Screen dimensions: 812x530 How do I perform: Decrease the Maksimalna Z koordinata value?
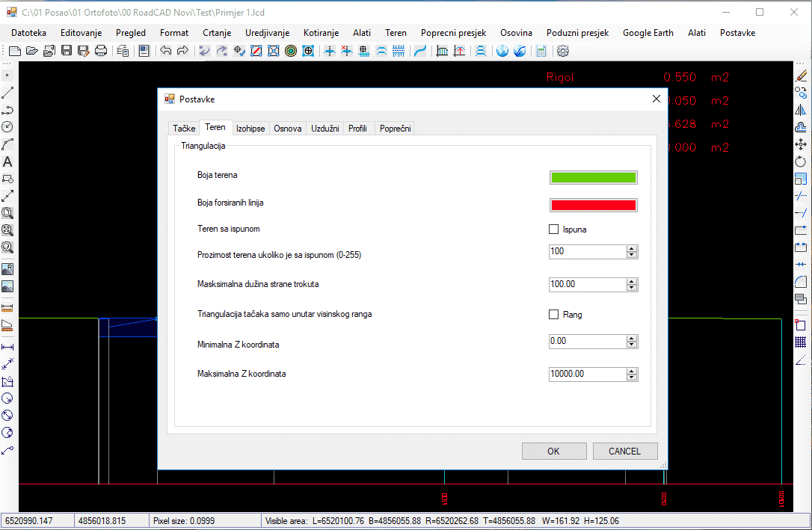pyautogui.click(x=632, y=378)
